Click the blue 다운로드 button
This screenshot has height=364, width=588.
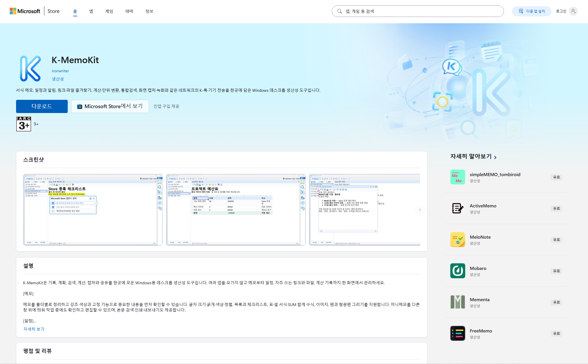pyautogui.click(x=42, y=106)
